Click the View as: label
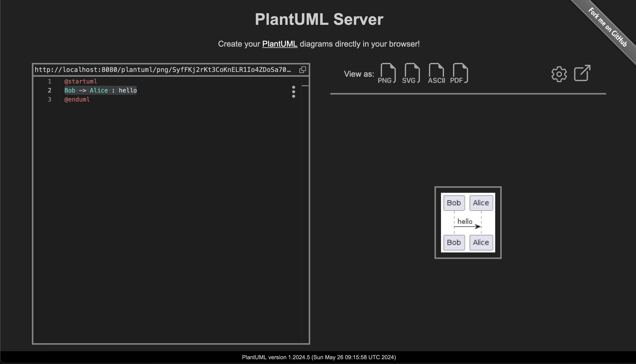Image resolution: width=636 pixels, height=364 pixels. 359,74
